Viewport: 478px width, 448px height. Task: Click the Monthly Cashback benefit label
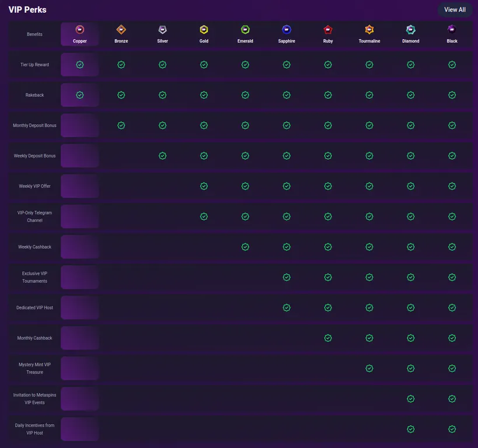(35, 338)
